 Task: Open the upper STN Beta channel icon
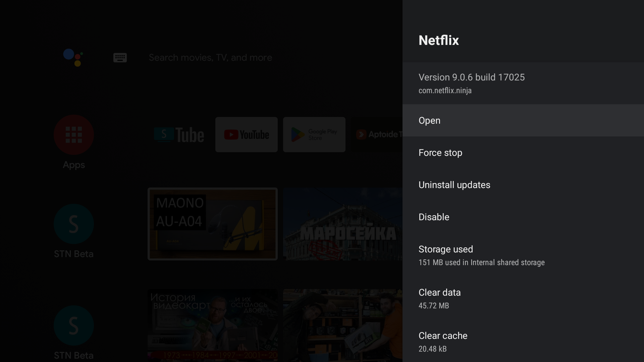click(74, 224)
